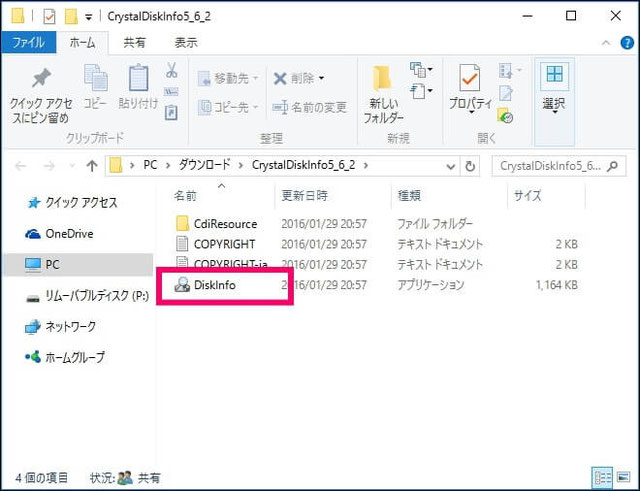Navigate forward with the right arrow
Screen dimensions: 640x491
(49, 166)
